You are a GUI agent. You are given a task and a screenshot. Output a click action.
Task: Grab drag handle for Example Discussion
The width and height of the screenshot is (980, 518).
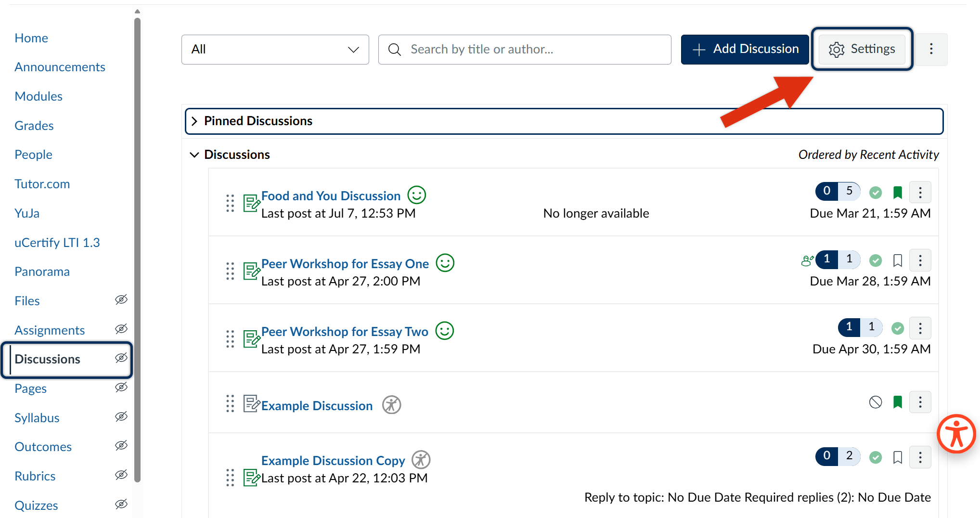(x=230, y=403)
